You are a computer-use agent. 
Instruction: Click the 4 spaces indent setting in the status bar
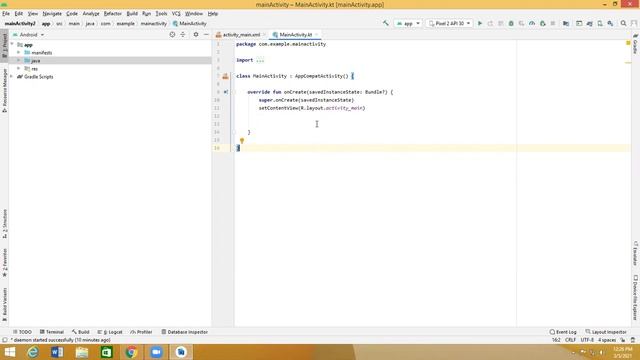pyautogui.click(x=607, y=340)
